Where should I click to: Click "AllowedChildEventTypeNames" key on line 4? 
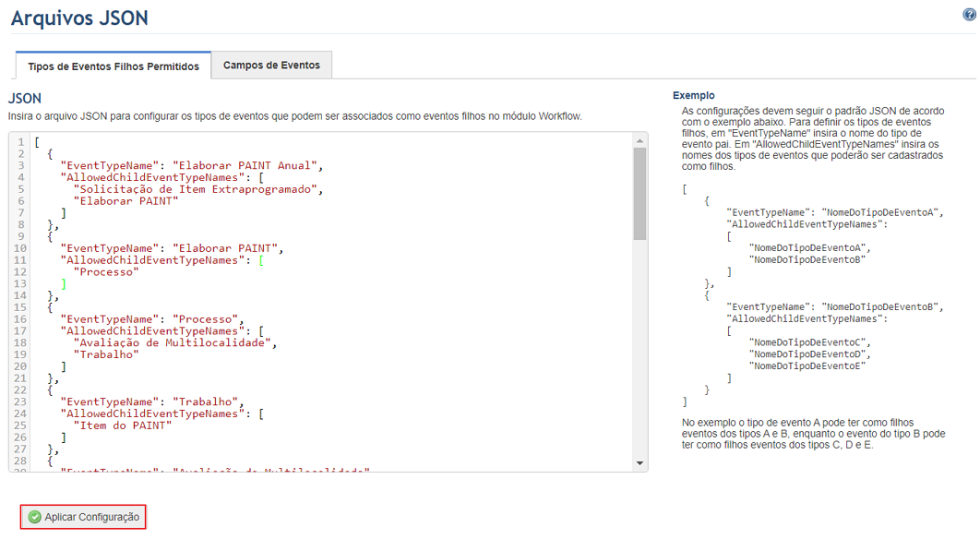(153, 177)
